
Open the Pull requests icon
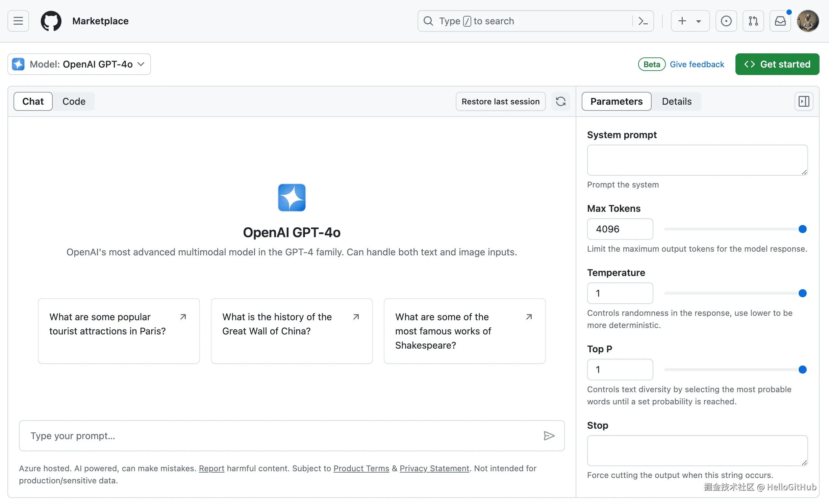click(753, 21)
